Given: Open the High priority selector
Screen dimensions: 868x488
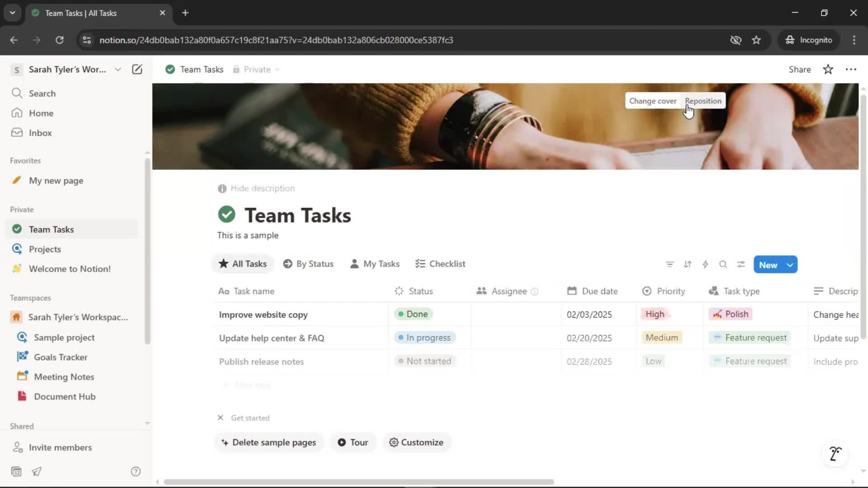Looking at the screenshot, I should click(655, 314).
